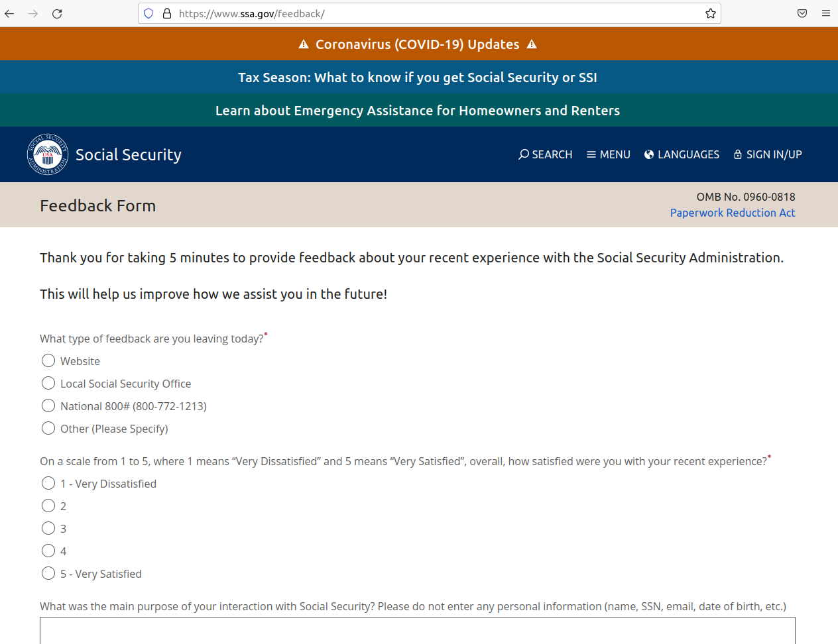Click the Social Security Administration seal logo
Image resolution: width=838 pixels, height=644 pixels.
click(47, 154)
